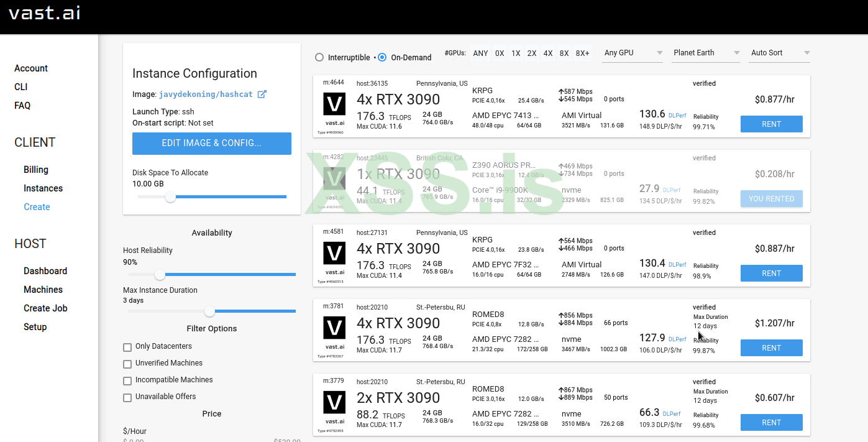Open Create Job under Host

coord(45,308)
